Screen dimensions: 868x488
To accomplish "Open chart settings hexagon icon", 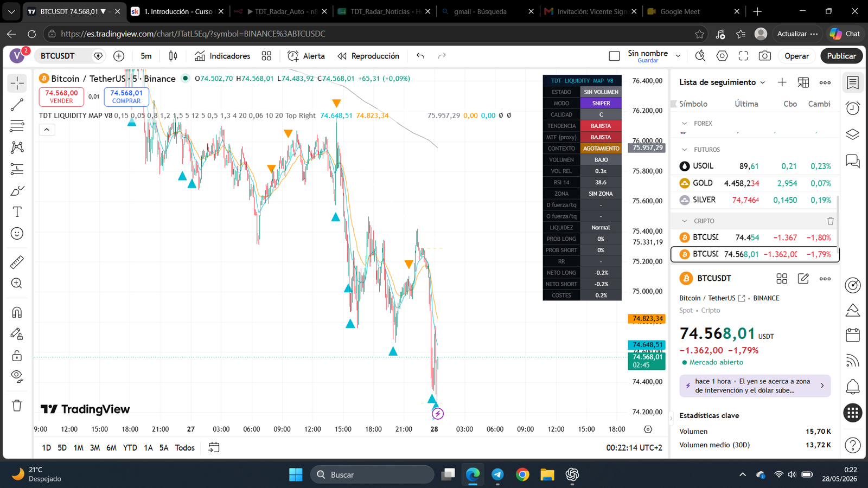I will [x=722, y=56].
